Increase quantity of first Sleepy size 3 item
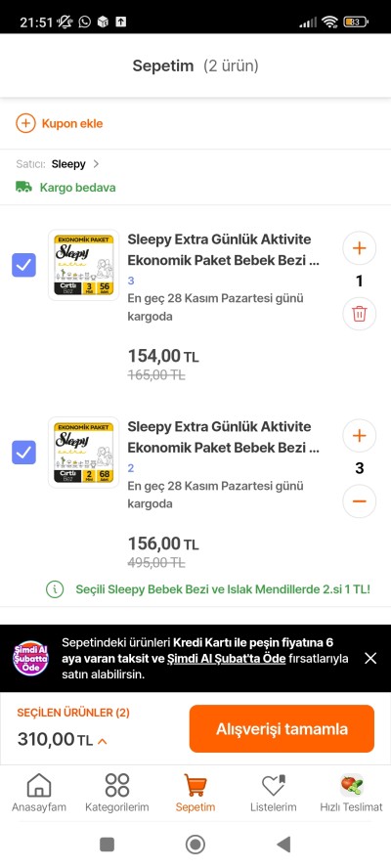This screenshot has width=391, height=868. [360, 248]
